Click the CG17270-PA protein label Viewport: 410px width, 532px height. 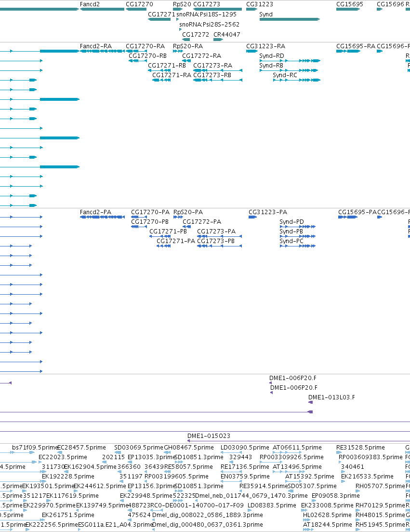coord(150,212)
